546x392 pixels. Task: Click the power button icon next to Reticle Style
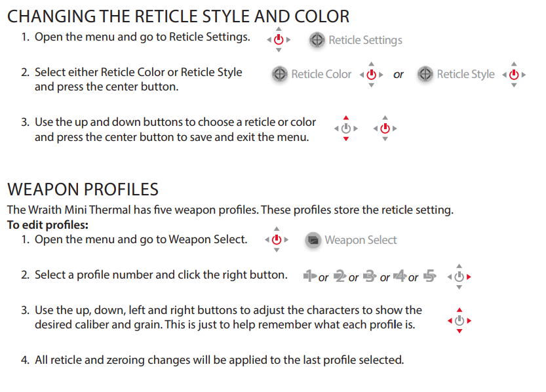pyautogui.click(x=514, y=74)
